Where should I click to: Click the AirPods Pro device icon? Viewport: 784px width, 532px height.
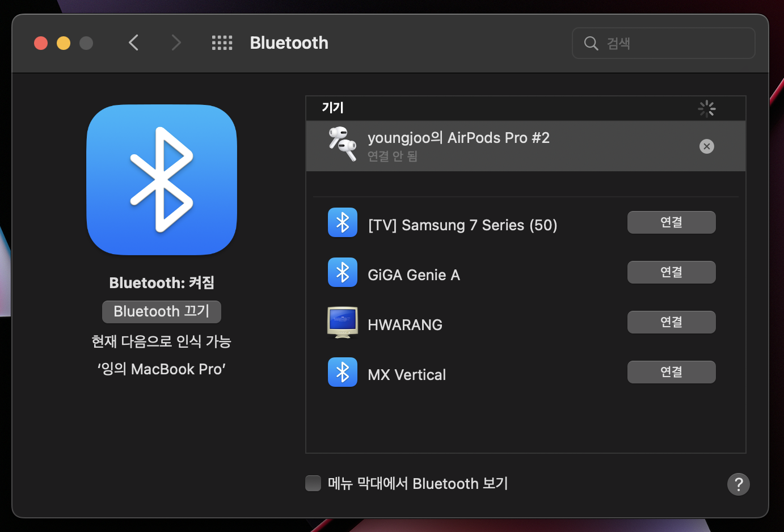(x=343, y=144)
